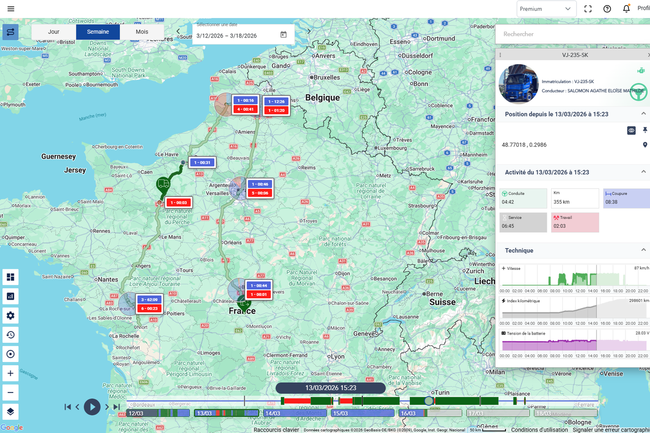
Task: Click the Index kilométrique chart
Action: (x=575, y=311)
